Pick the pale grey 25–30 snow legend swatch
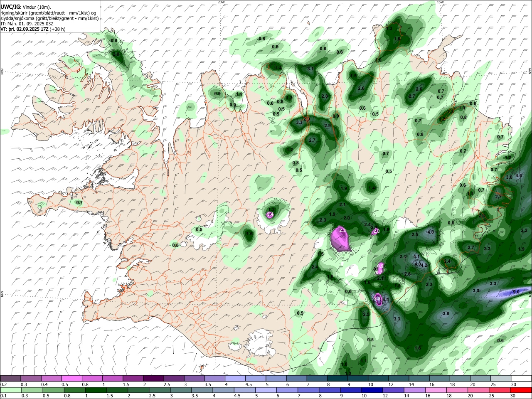 [x=501, y=378]
